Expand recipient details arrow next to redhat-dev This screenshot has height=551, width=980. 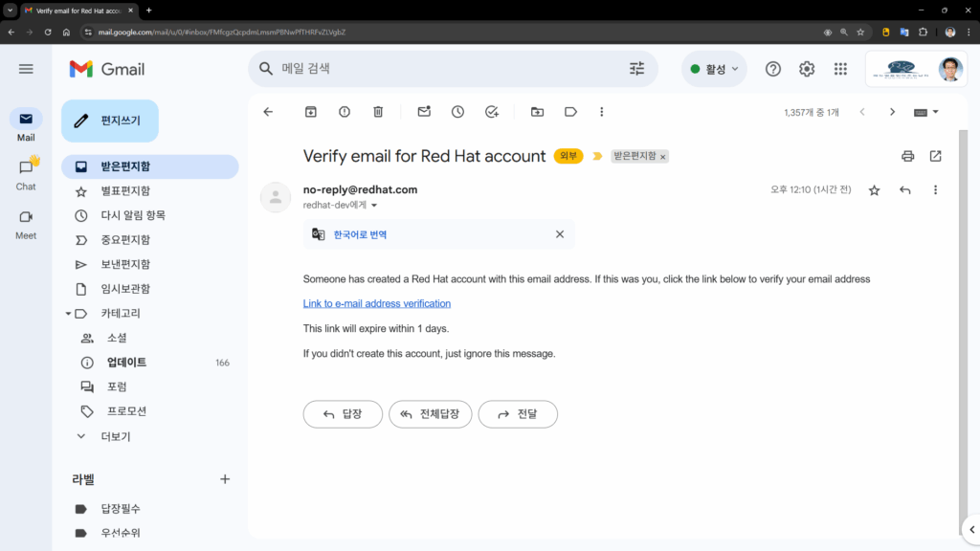(x=374, y=206)
